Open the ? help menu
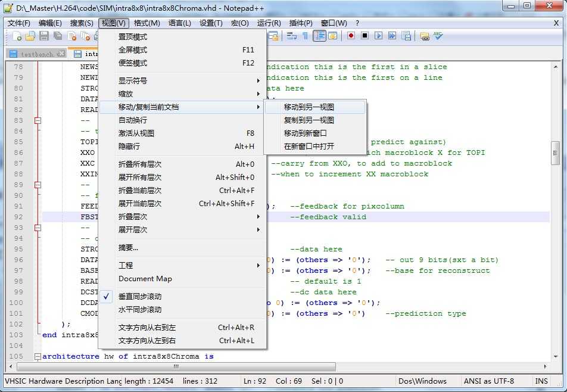This screenshot has height=392, width=567. click(357, 23)
